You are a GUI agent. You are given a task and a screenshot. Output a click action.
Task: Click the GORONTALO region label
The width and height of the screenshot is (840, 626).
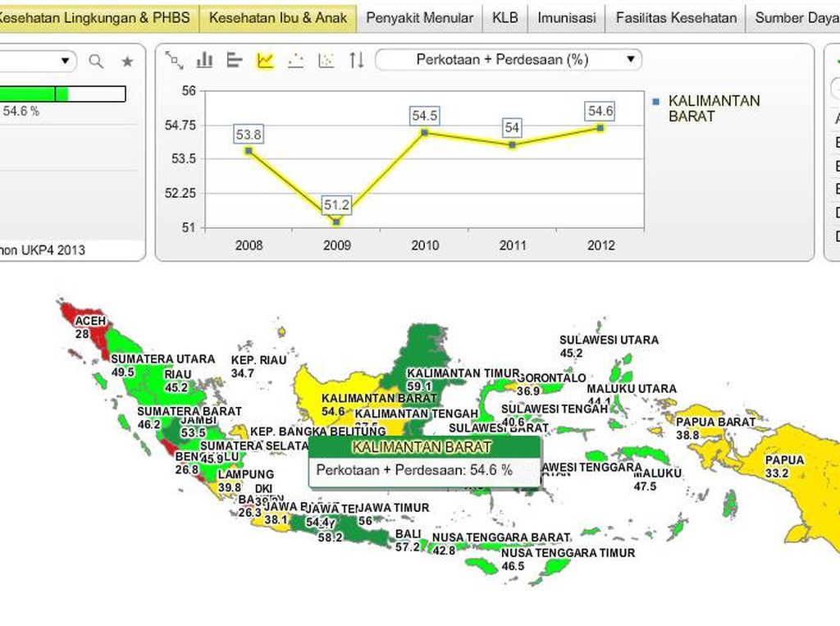[x=552, y=378]
